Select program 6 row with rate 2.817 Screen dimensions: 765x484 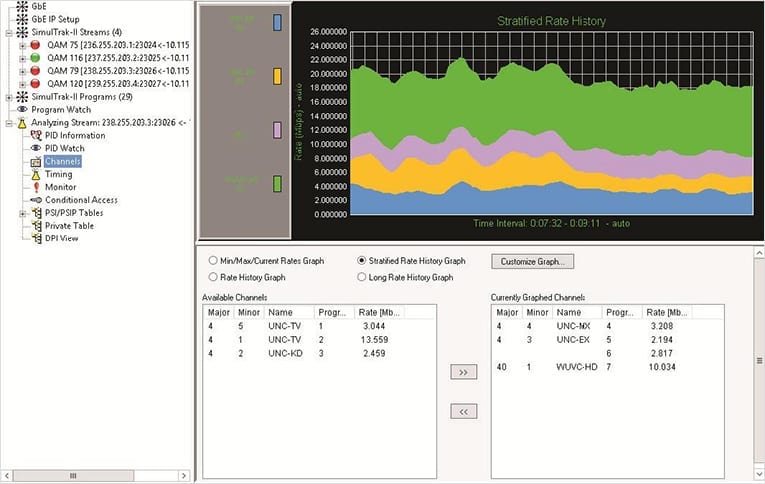[x=607, y=353]
